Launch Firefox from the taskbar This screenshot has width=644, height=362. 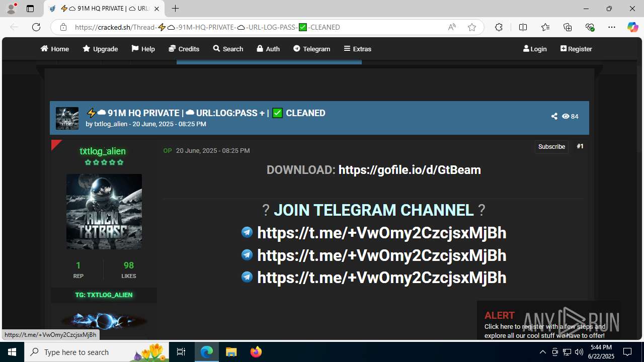(x=256, y=352)
